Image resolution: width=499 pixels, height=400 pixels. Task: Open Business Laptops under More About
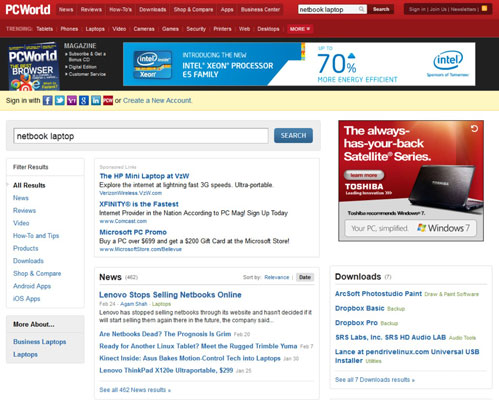40,342
